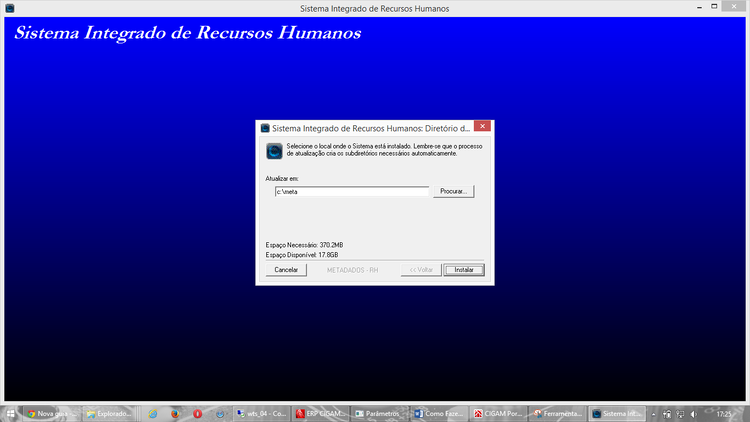
Task: Restore down the main installer window
Action: click(x=714, y=7)
